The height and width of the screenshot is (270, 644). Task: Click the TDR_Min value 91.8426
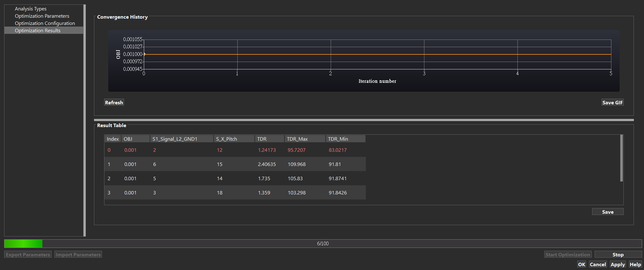click(338, 193)
